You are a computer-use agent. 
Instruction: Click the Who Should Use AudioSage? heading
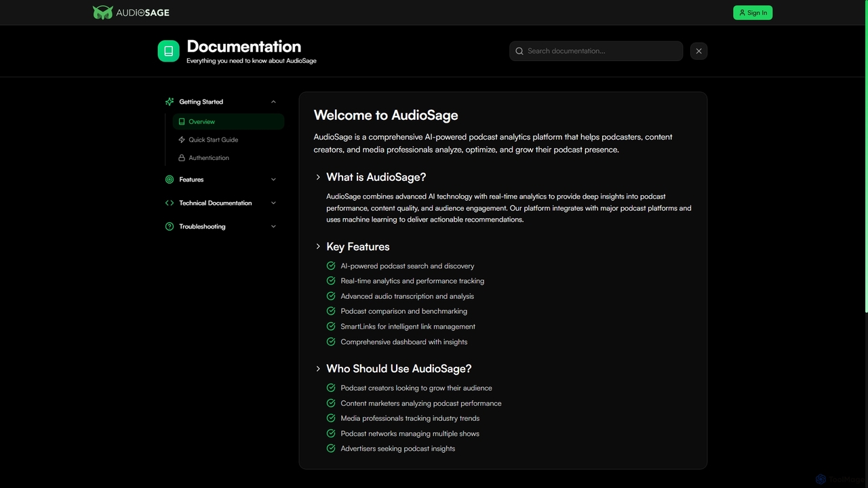[x=399, y=369]
